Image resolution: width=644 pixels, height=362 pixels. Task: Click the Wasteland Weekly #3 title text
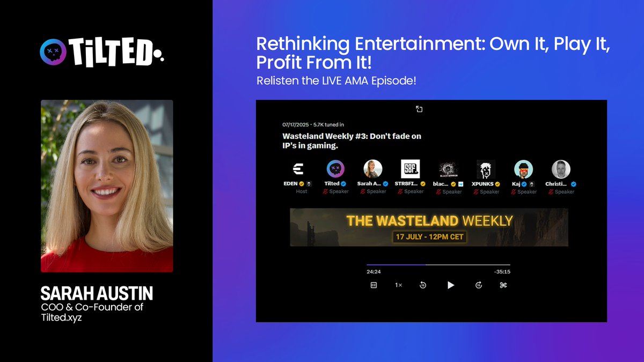352,141
